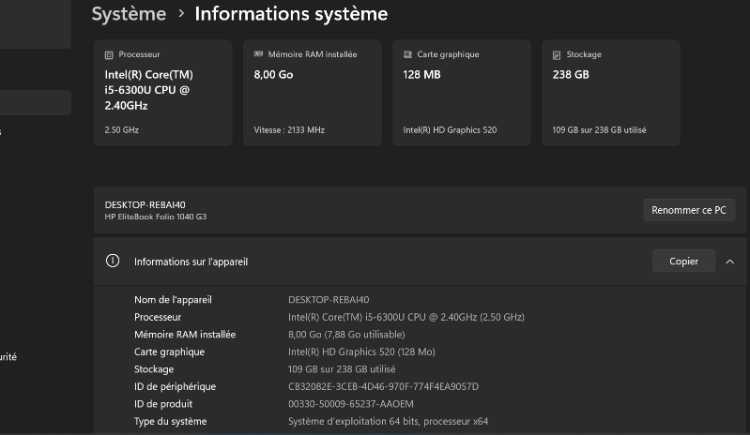Click the 128 MB graphics memory value
Screen dimensions: 750x435
pos(422,75)
